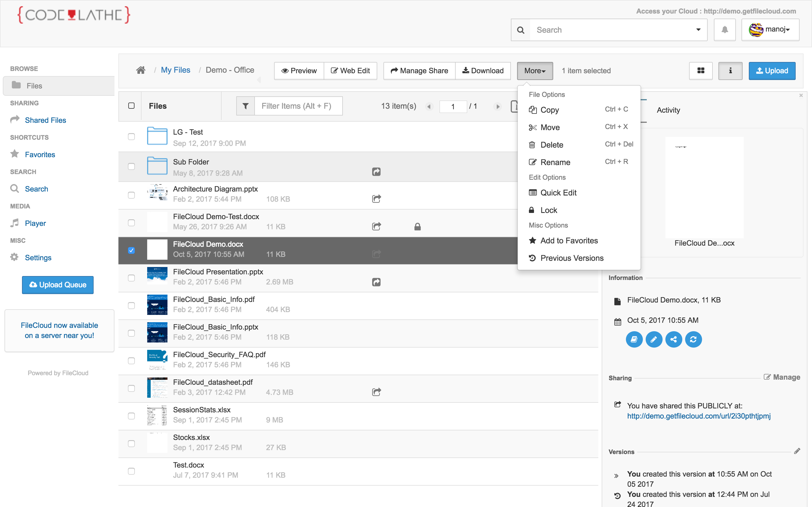Screen dimensions: 812x507
Task: Click the blue Upload button
Action: tap(771, 70)
